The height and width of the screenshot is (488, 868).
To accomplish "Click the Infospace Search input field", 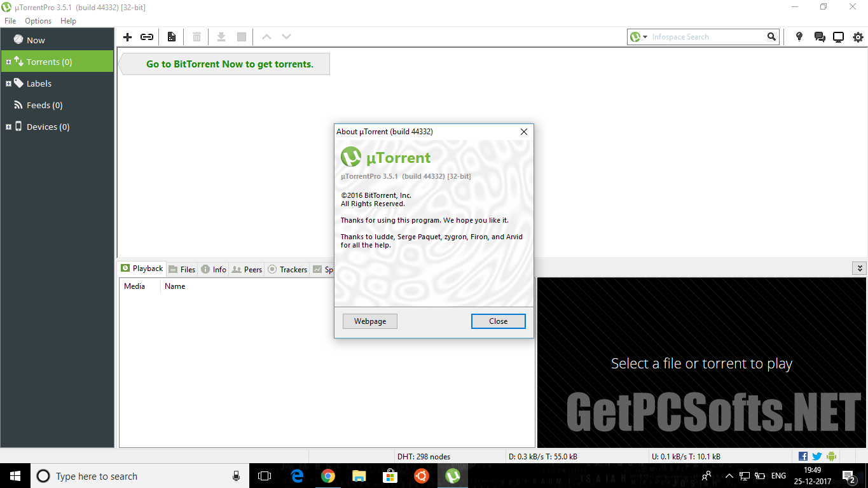I will click(707, 37).
